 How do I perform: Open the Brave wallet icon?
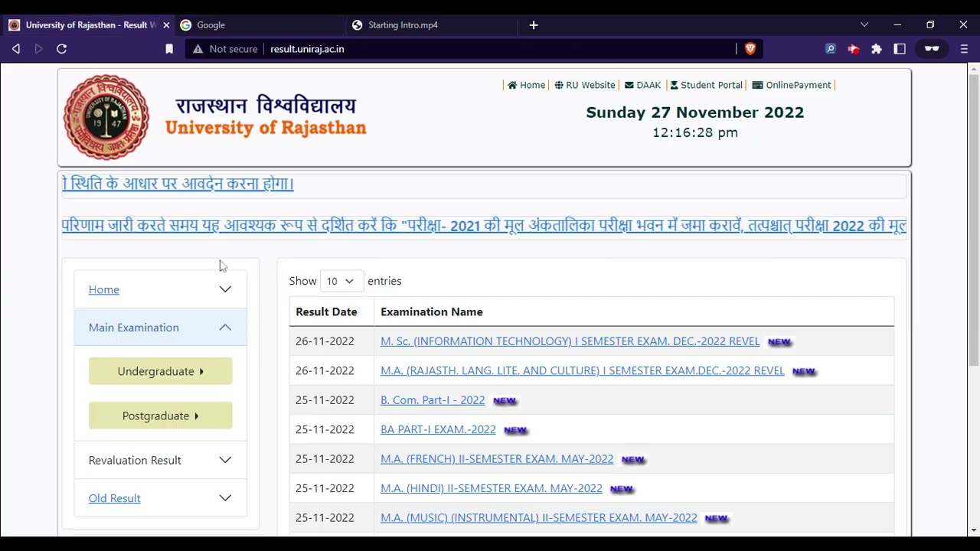click(932, 49)
